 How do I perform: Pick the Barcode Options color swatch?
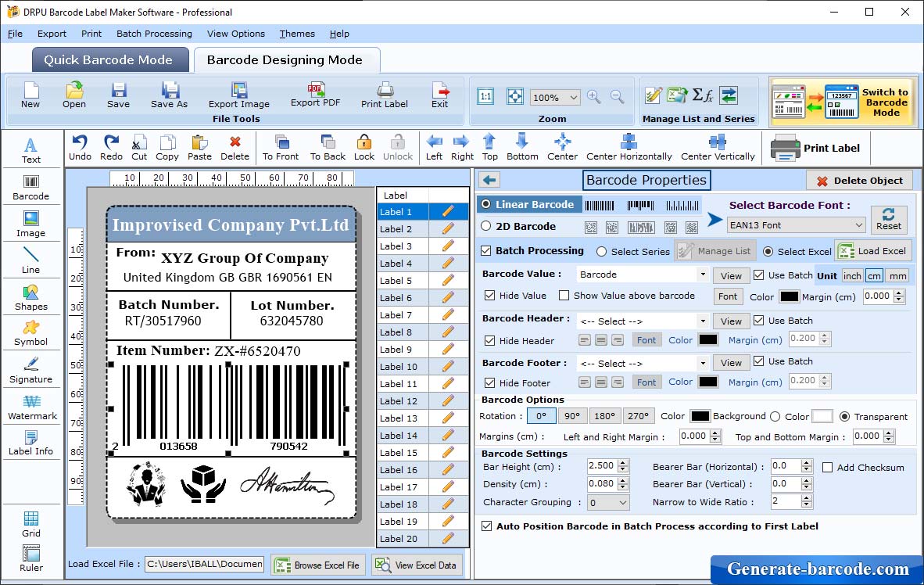tap(700, 416)
